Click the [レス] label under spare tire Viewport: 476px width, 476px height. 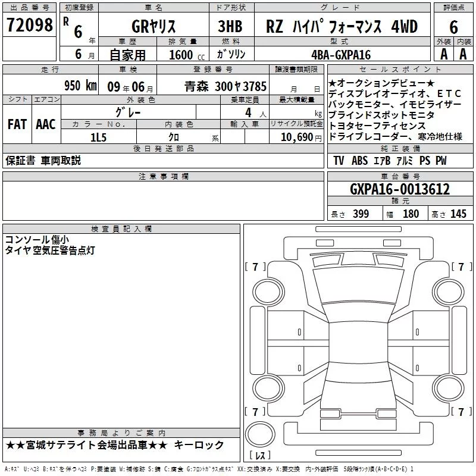tap(260, 455)
